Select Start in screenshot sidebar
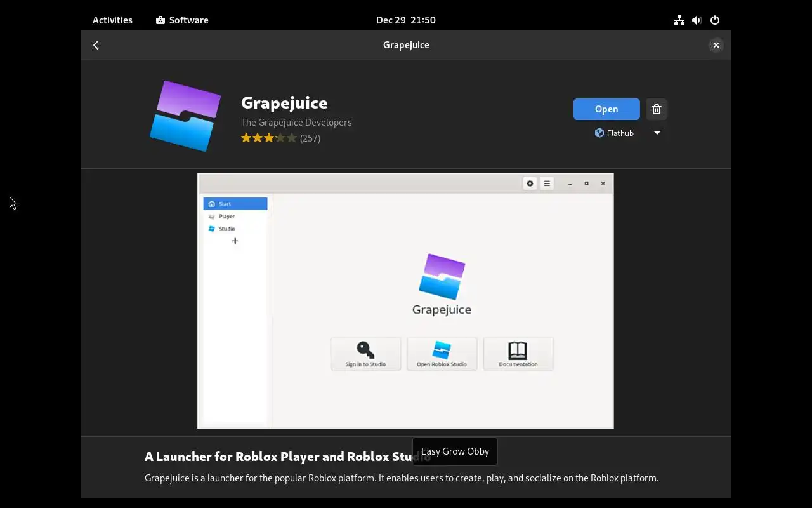The image size is (812, 508). pos(235,204)
